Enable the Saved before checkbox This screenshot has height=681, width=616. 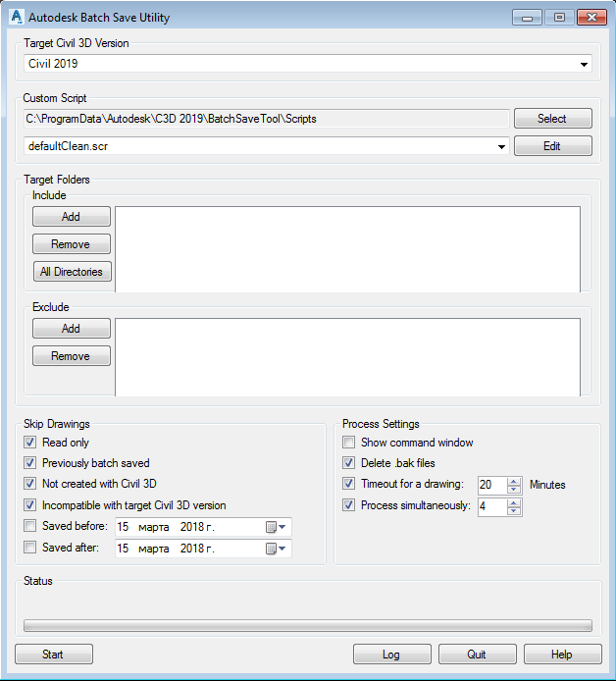[x=30, y=526]
